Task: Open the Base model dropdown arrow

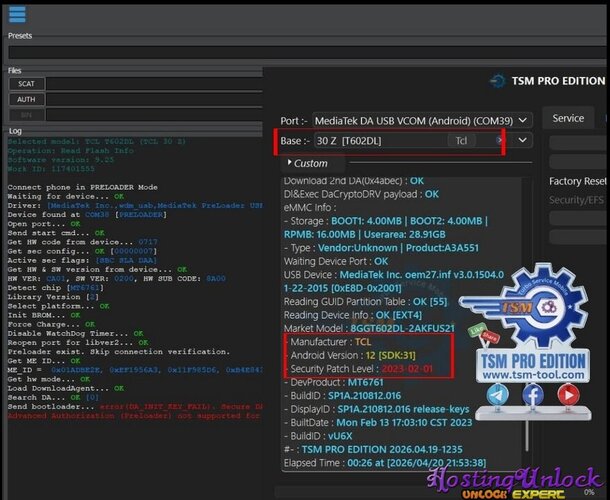Action: [x=522, y=140]
